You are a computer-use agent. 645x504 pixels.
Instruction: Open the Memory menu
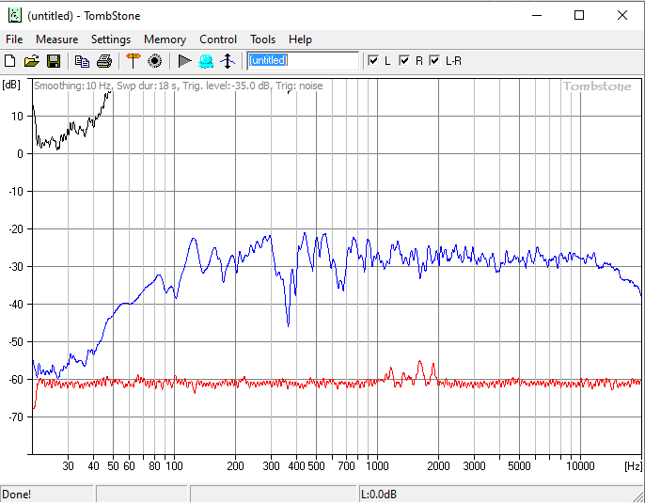(165, 39)
